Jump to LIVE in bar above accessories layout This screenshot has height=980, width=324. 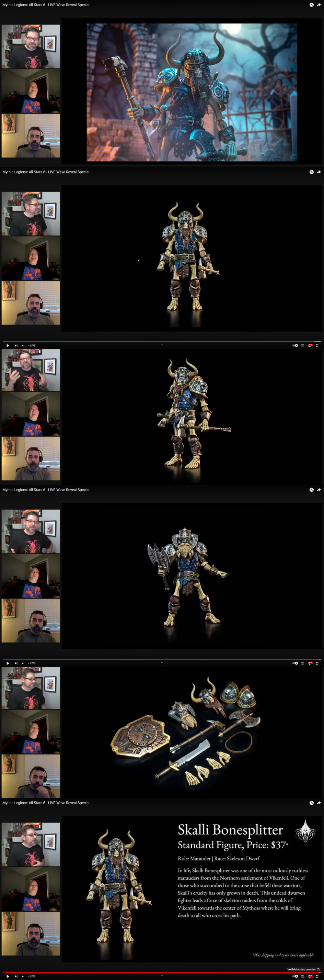(x=32, y=663)
